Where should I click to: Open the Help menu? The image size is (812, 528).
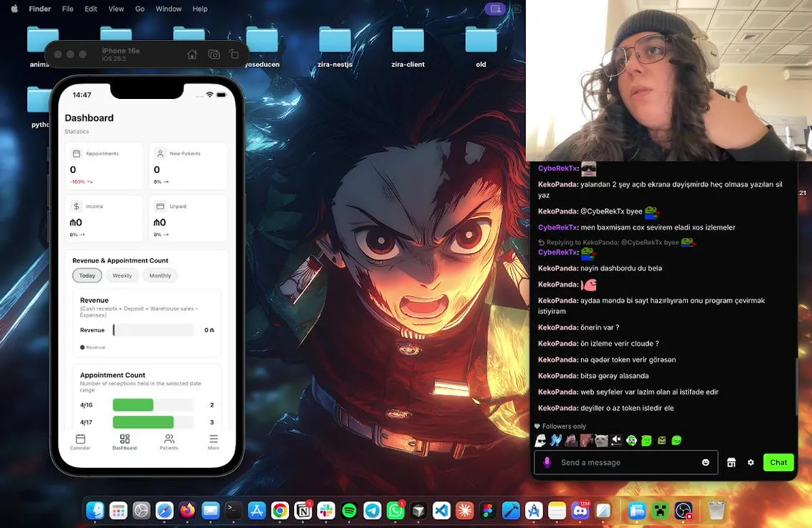(200, 9)
